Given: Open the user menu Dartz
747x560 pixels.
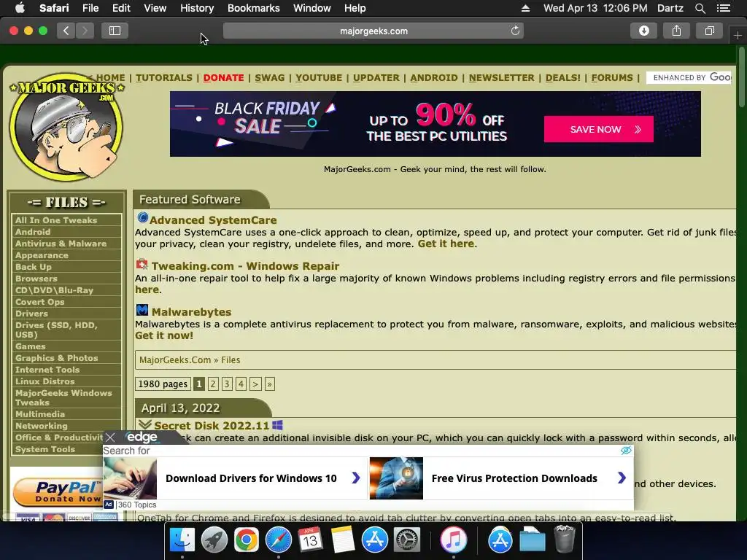Looking at the screenshot, I should pyautogui.click(x=670, y=8).
